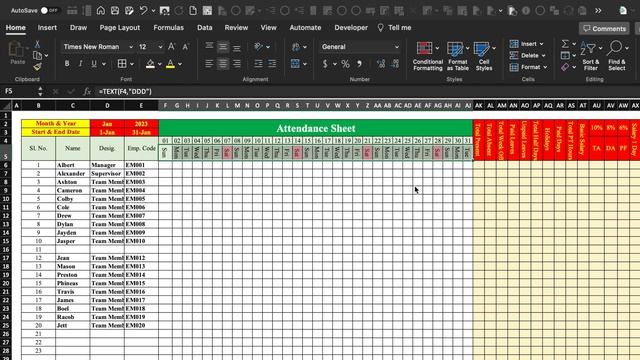
Task: Click the Select All corner triangle
Action: (x=6, y=106)
